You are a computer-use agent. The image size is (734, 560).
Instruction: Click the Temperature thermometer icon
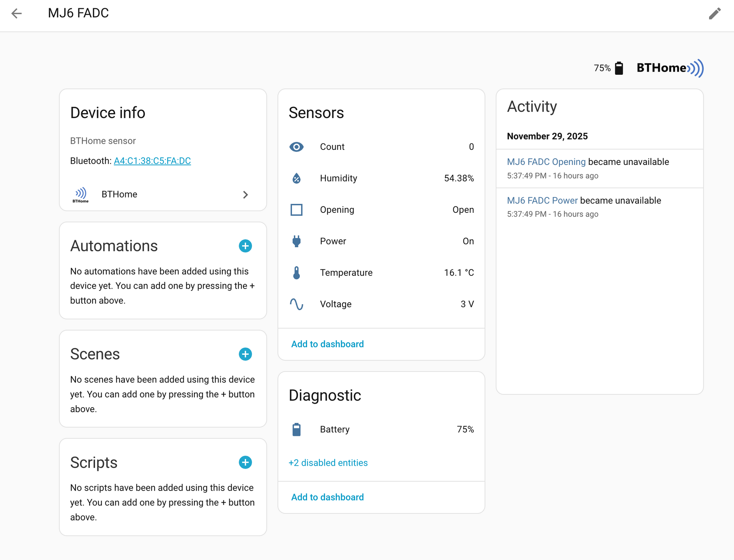[x=296, y=272]
